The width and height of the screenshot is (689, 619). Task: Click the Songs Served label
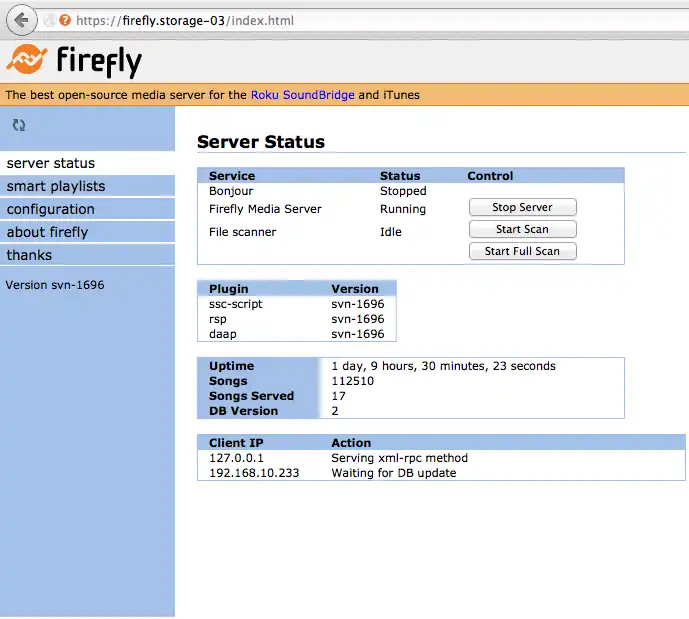coord(251,396)
